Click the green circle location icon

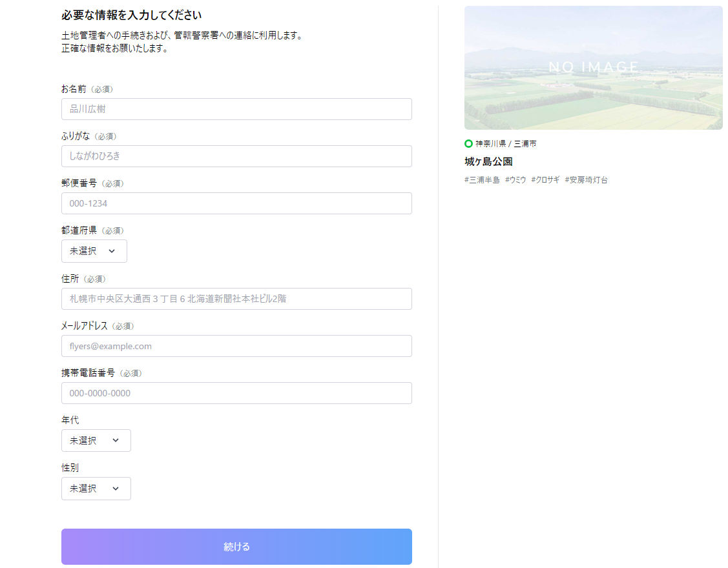pyautogui.click(x=468, y=143)
